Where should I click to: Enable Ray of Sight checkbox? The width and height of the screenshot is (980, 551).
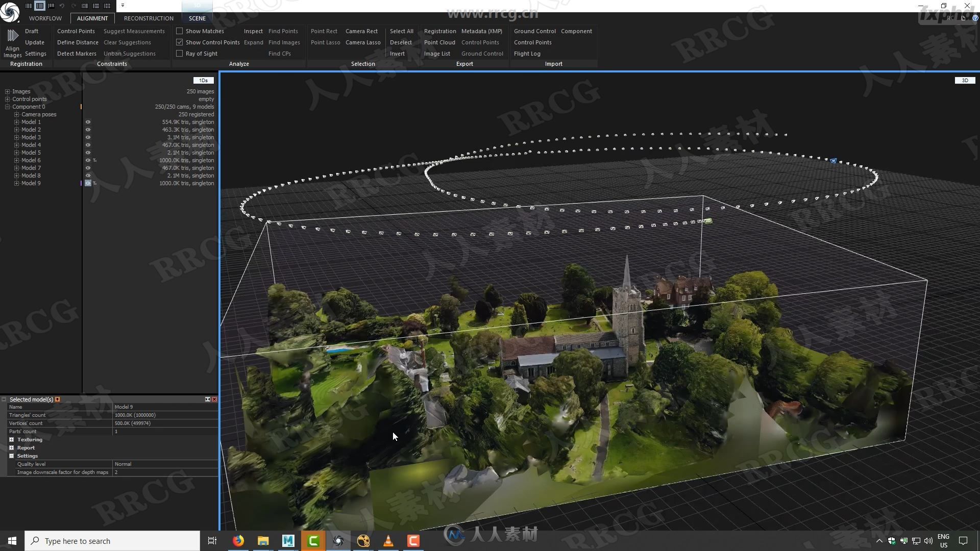click(x=178, y=53)
